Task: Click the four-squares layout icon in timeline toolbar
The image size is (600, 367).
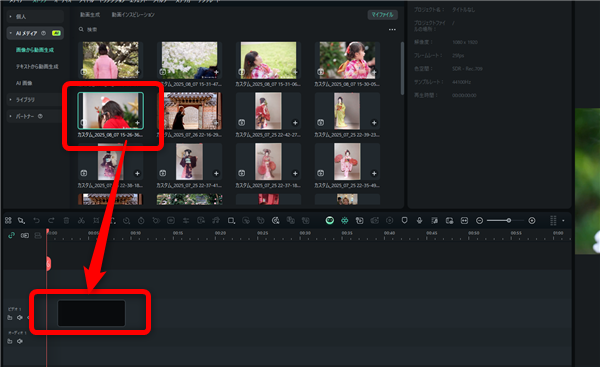Action: tap(8, 220)
